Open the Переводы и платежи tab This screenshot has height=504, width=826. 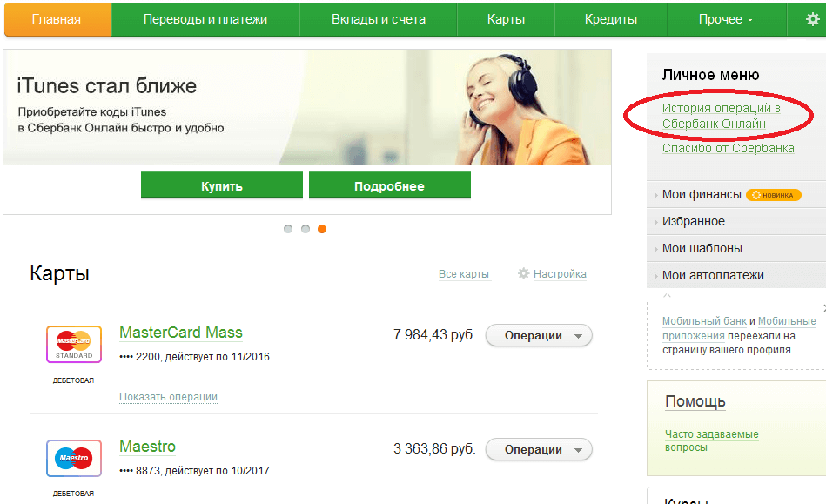coord(205,19)
